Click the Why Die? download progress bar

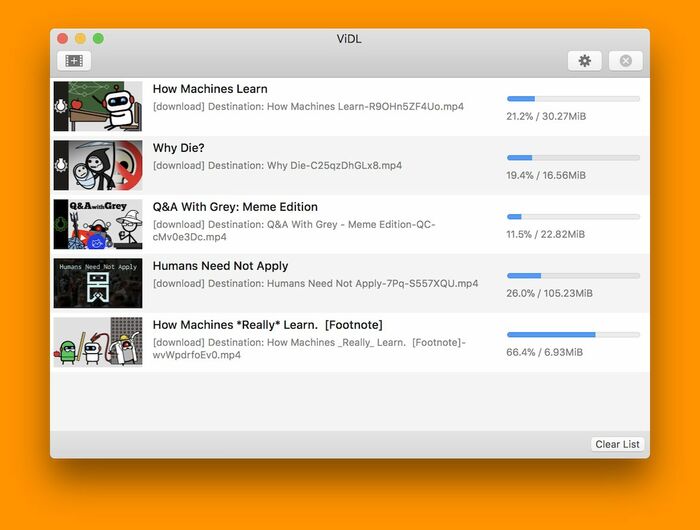pyautogui.click(x=573, y=158)
